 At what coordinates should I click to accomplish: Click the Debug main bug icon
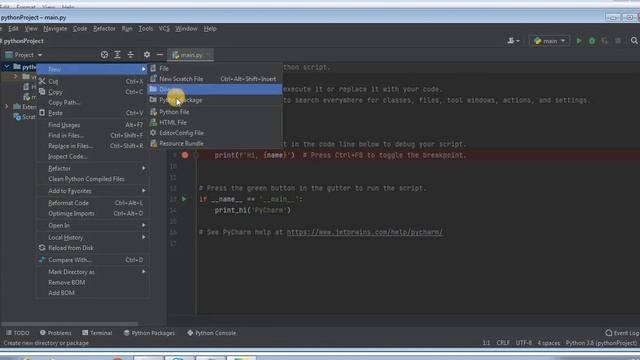tap(592, 41)
